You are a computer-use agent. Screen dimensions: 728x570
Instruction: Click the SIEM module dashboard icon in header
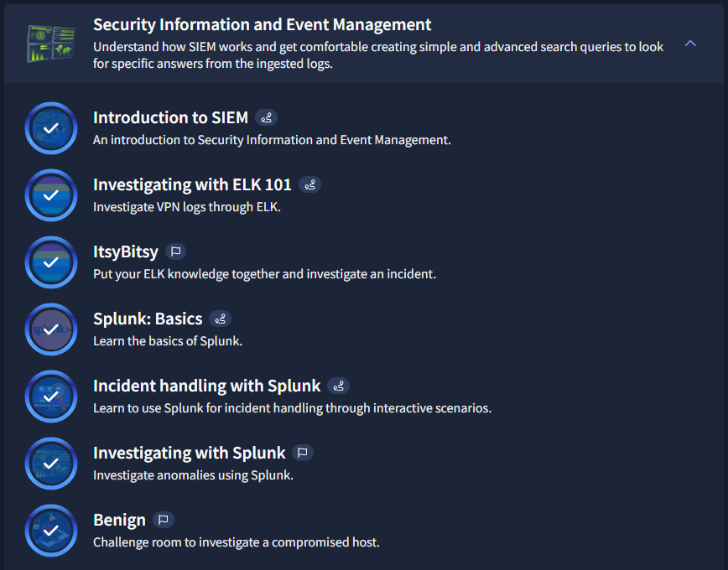[x=51, y=44]
